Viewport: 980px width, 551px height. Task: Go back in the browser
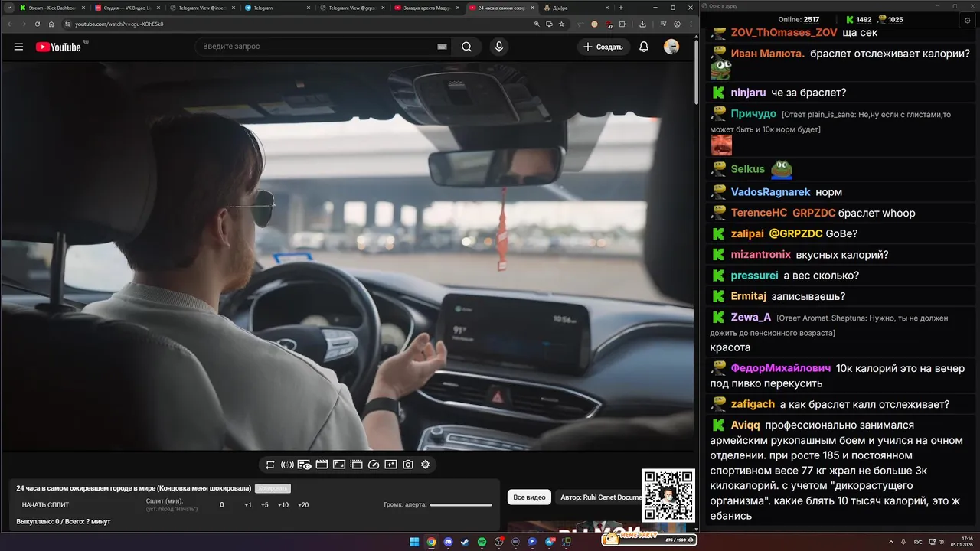(10, 24)
